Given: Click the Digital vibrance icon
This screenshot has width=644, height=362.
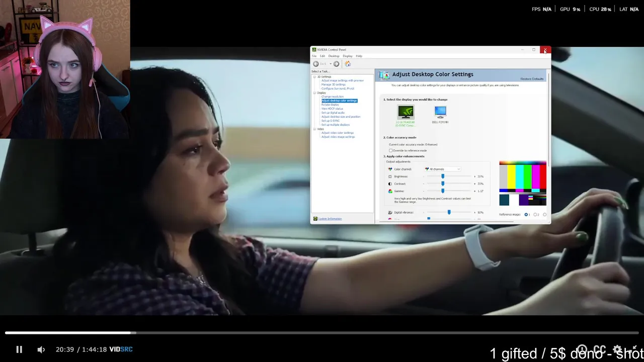Looking at the screenshot, I should [390, 212].
